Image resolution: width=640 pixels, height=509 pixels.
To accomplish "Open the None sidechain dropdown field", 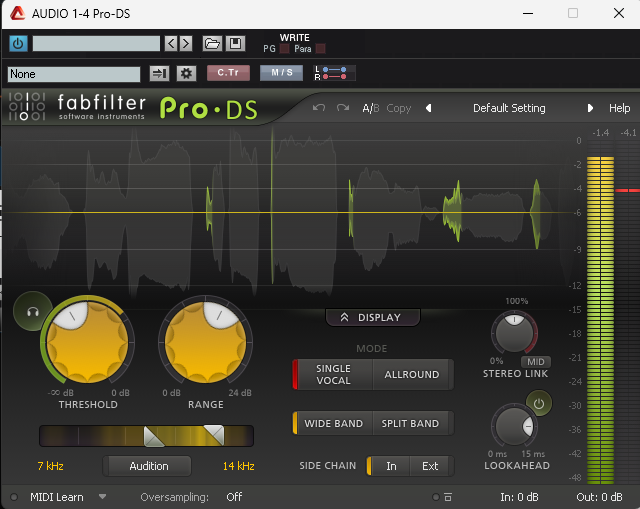I will (x=74, y=74).
